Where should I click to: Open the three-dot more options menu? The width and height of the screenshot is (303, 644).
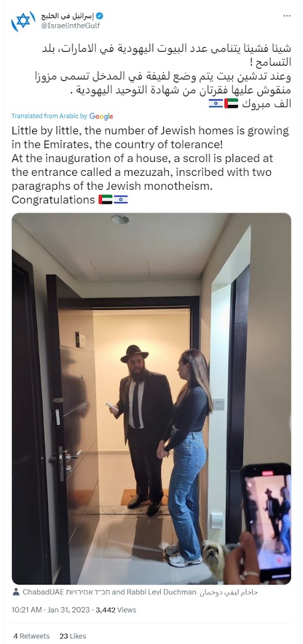(287, 16)
